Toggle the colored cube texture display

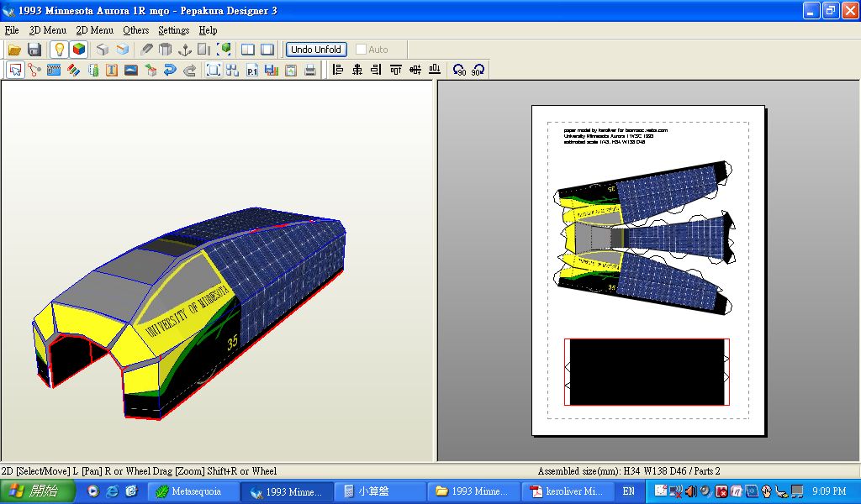pyautogui.click(x=78, y=50)
